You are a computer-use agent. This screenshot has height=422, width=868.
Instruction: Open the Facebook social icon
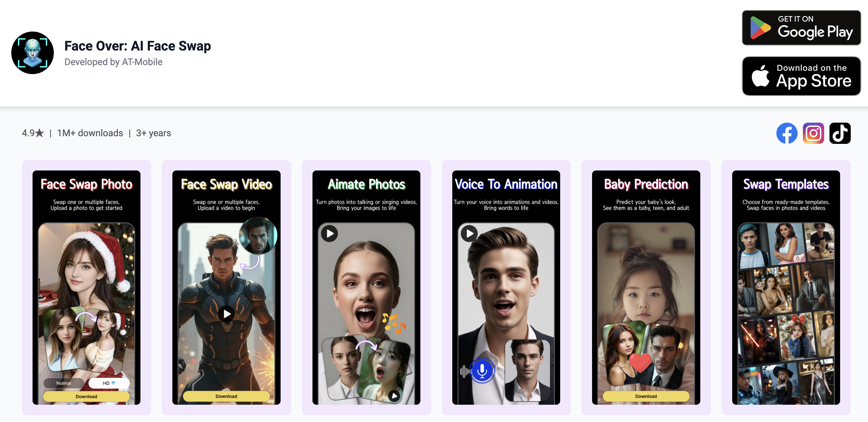[786, 133]
